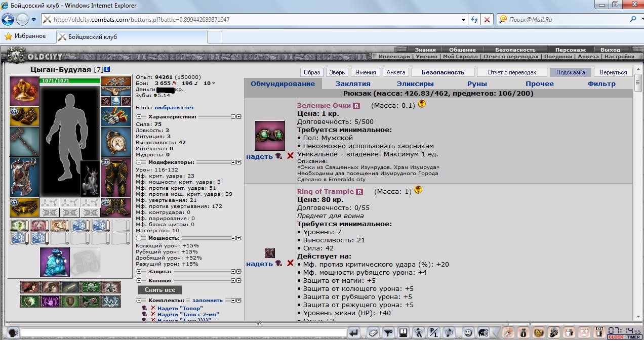Click the green 1071/1071 health bar
Screen dimensions: 644x341
pyautogui.click(x=70, y=80)
